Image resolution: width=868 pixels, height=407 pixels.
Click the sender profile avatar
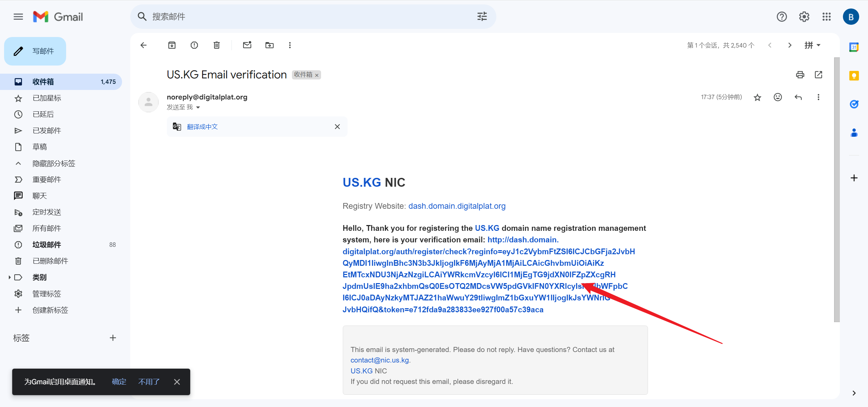pos(149,102)
